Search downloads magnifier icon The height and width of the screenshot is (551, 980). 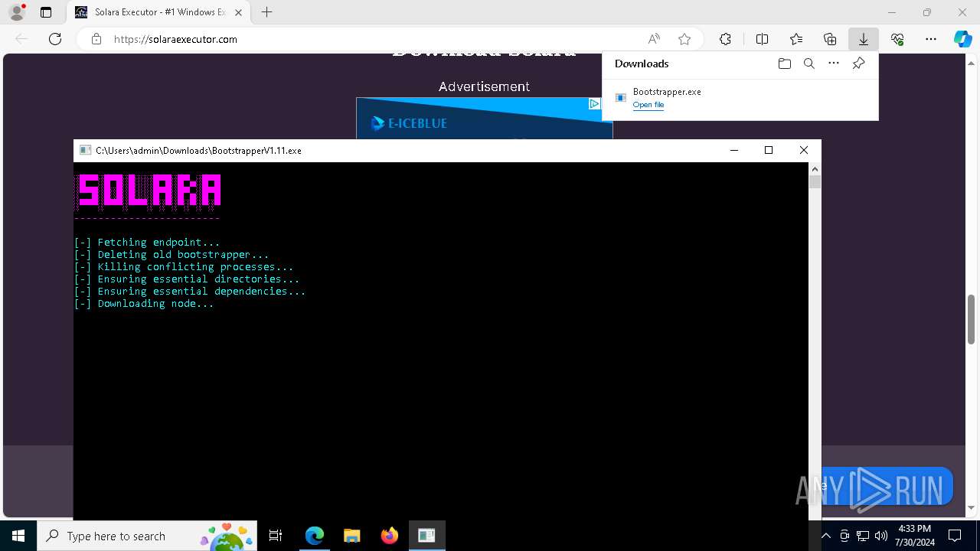(808, 64)
